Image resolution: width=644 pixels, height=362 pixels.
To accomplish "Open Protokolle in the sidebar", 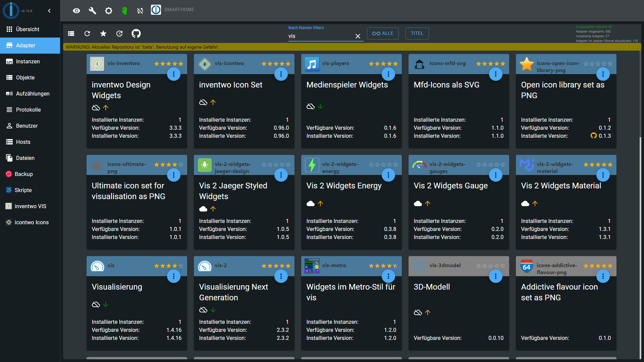I will 30,110.
